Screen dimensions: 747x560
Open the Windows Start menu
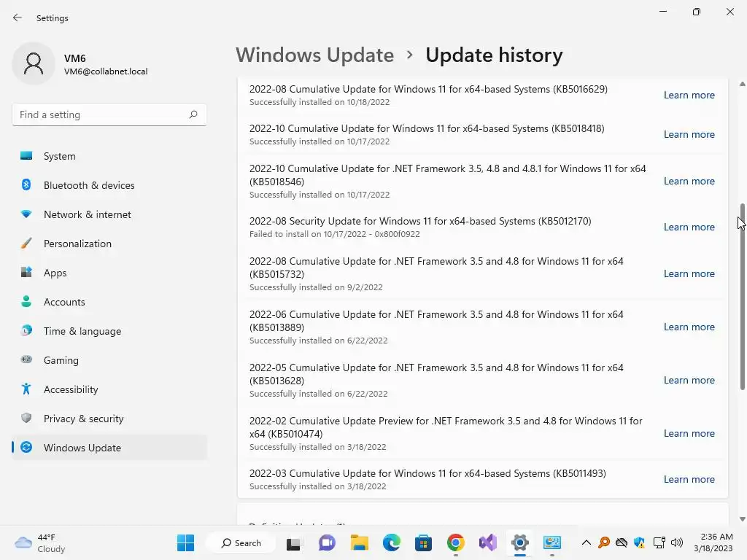[185, 542]
